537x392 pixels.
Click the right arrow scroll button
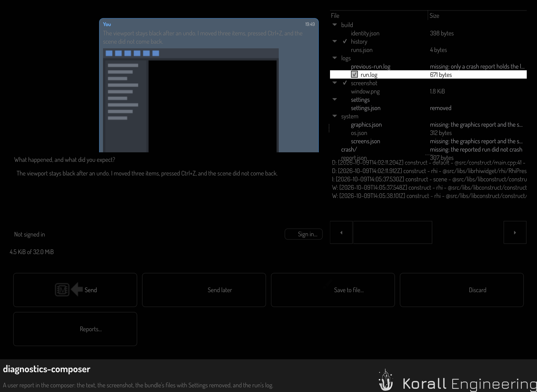tap(515, 232)
